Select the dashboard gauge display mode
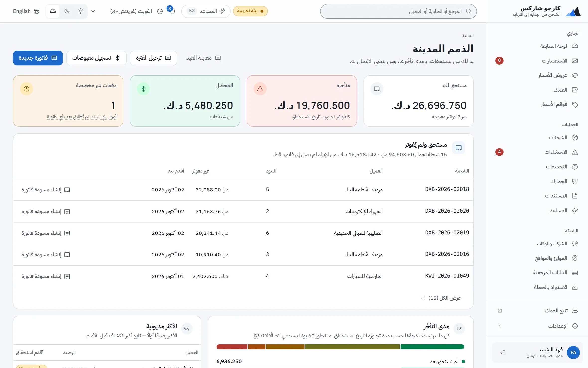This screenshot has height=368, width=588. pyautogui.click(x=53, y=11)
